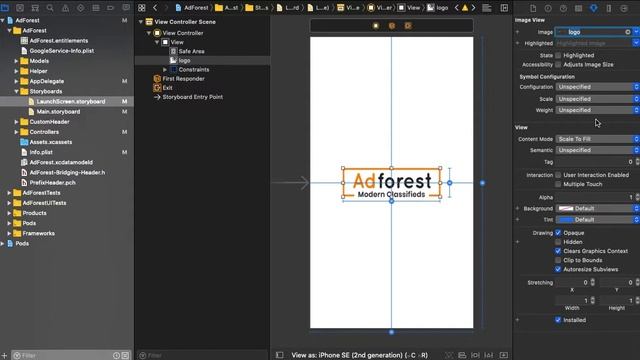Show the File inspector

[x=533, y=8]
